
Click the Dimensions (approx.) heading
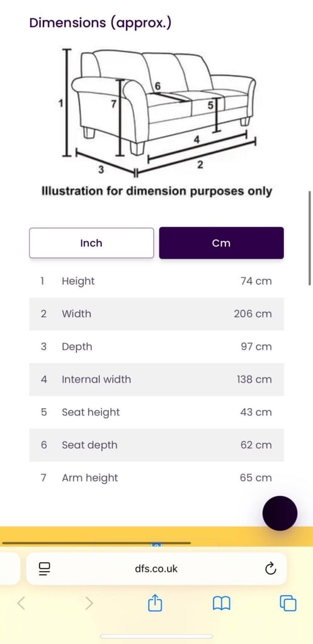tap(100, 23)
